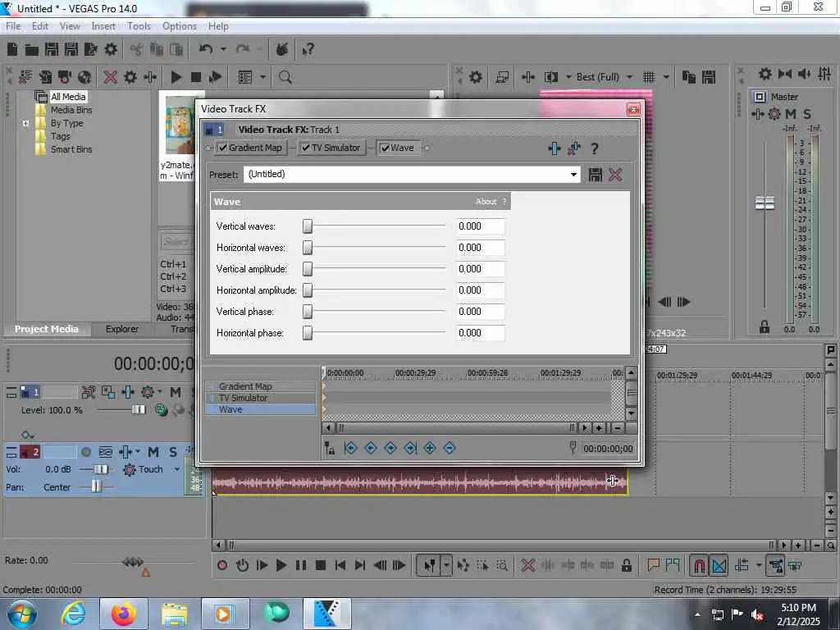Disable the Gradient Map effect checkbox
Viewport: 840px width, 630px height.
click(223, 148)
